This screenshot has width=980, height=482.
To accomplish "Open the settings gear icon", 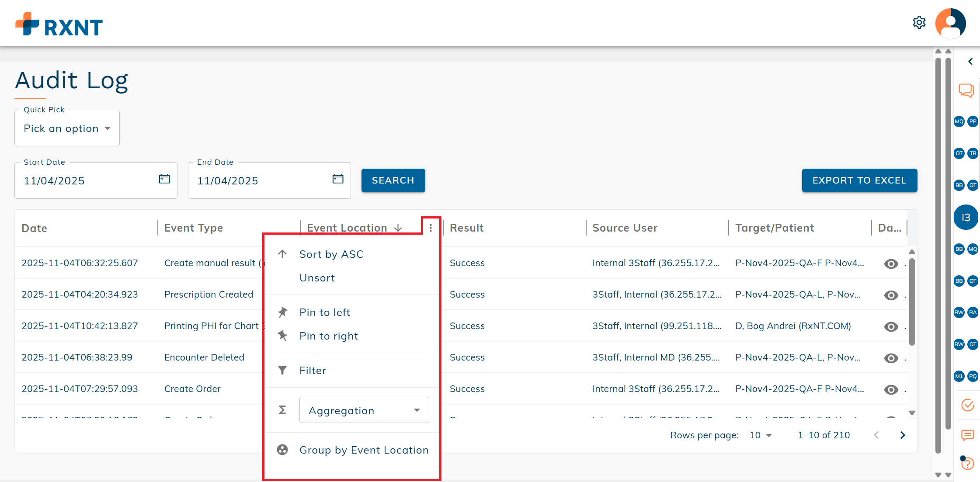I will (x=919, y=22).
